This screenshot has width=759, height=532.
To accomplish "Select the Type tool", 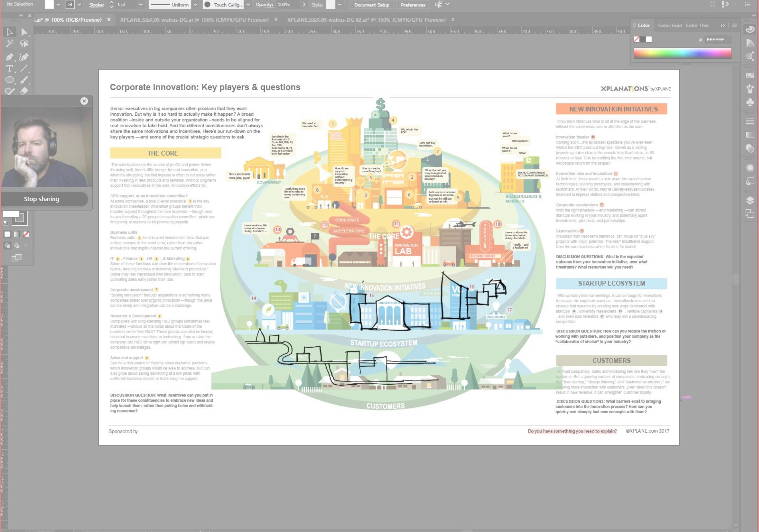I will pos(9,68).
